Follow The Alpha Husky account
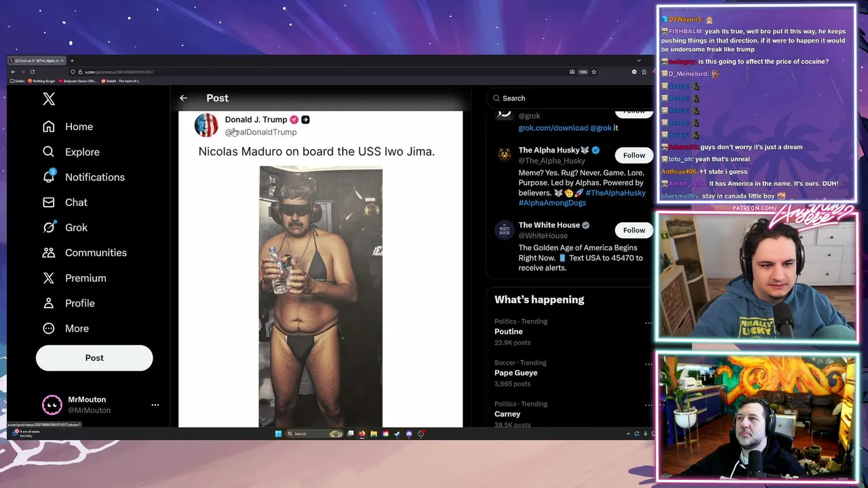This screenshot has height=488, width=868. pos(634,155)
